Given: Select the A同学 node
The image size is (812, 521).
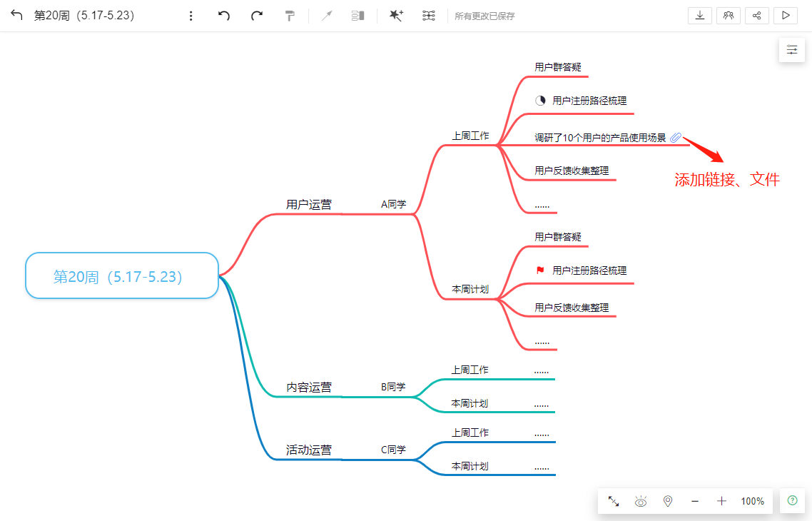Looking at the screenshot, I should 394,205.
